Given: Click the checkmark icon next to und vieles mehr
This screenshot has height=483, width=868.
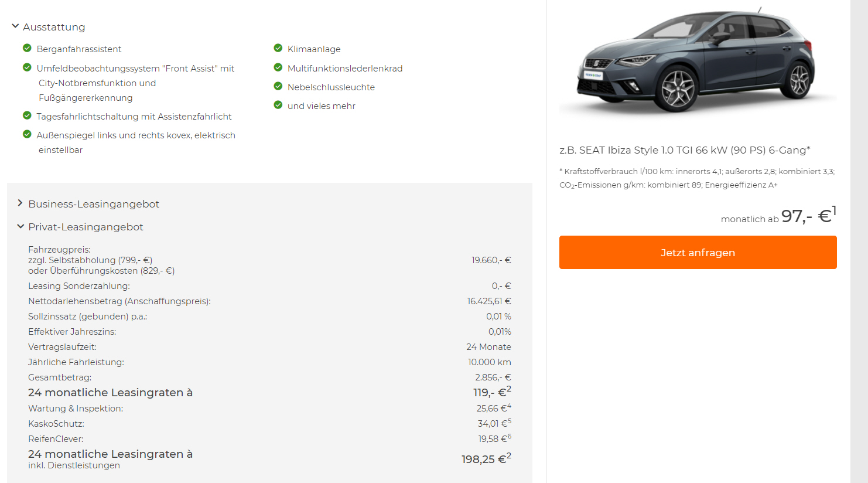Looking at the screenshot, I should tap(278, 105).
